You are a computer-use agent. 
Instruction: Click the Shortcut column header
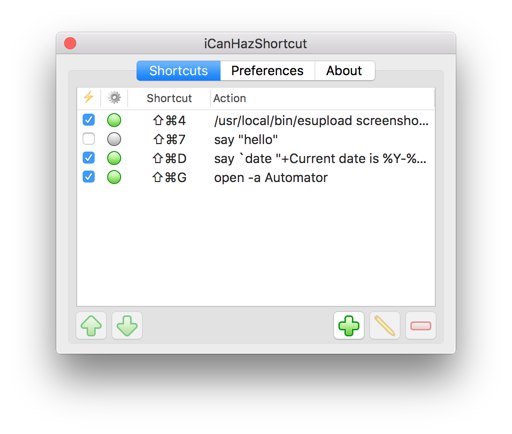click(169, 98)
